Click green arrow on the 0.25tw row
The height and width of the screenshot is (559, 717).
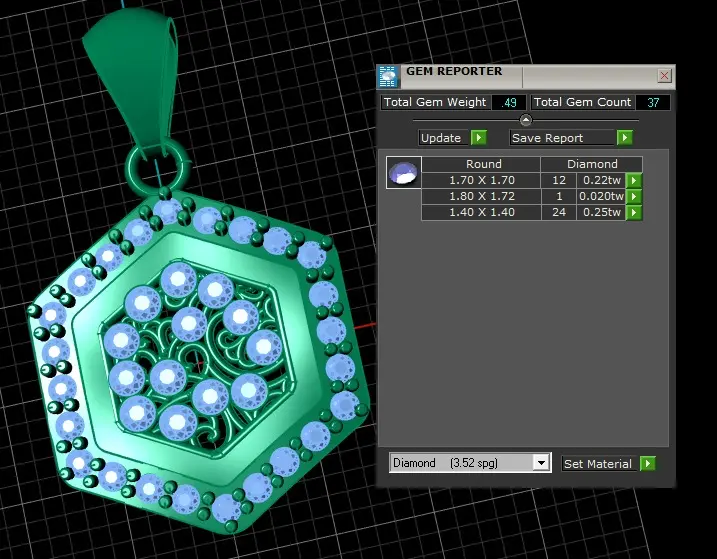(x=634, y=212)
